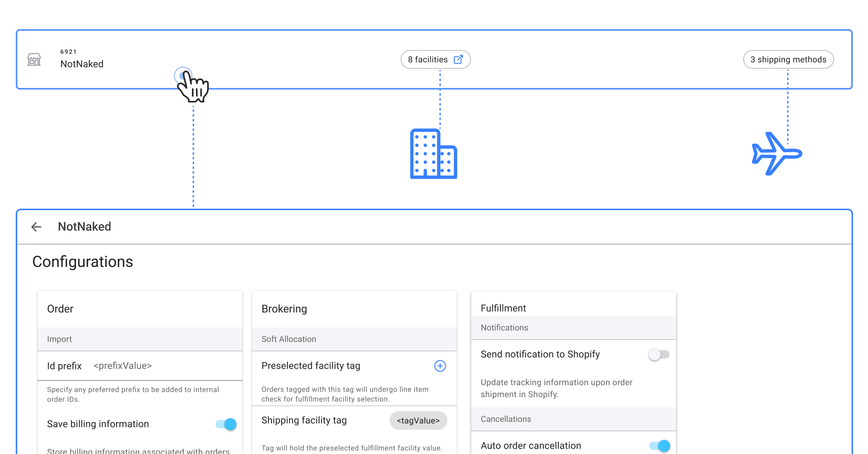Click the hand pointer cursor icon

click(193, 87)
